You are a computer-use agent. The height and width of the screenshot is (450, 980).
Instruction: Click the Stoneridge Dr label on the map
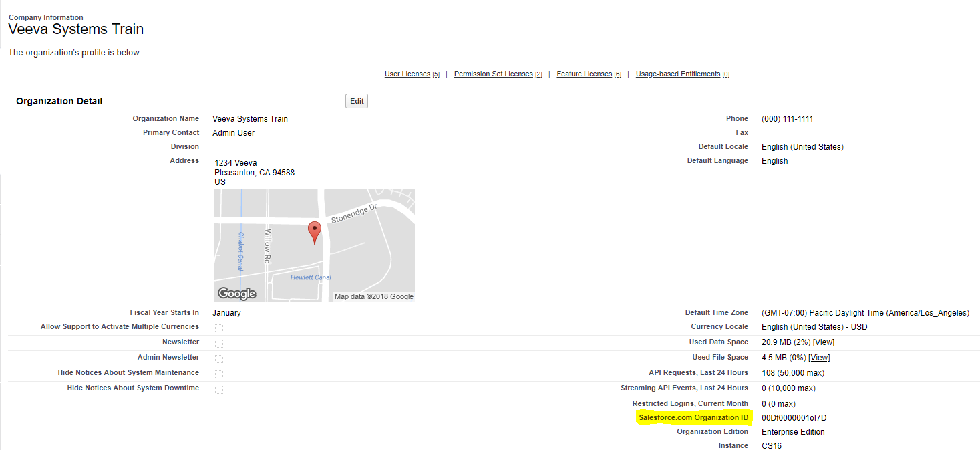pos(354,214)
